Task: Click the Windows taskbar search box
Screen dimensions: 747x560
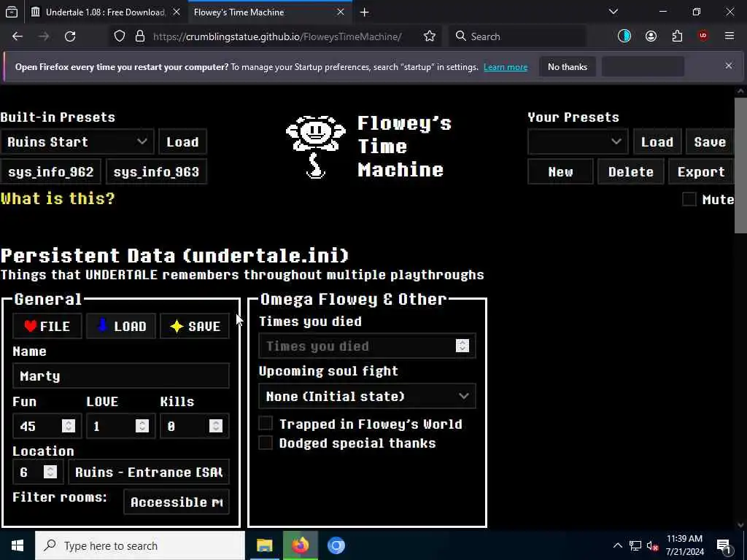Action: [140, 545]
